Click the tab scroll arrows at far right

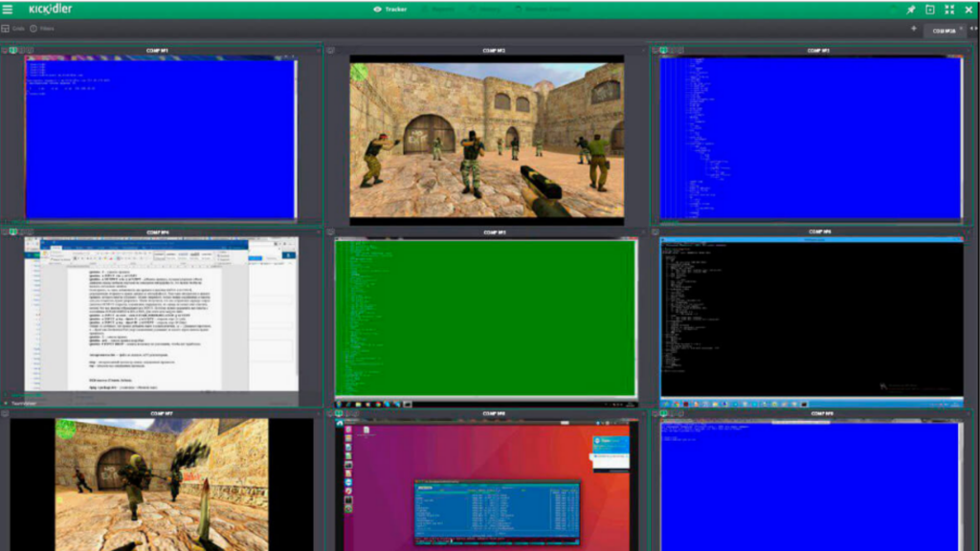[973, 29]
